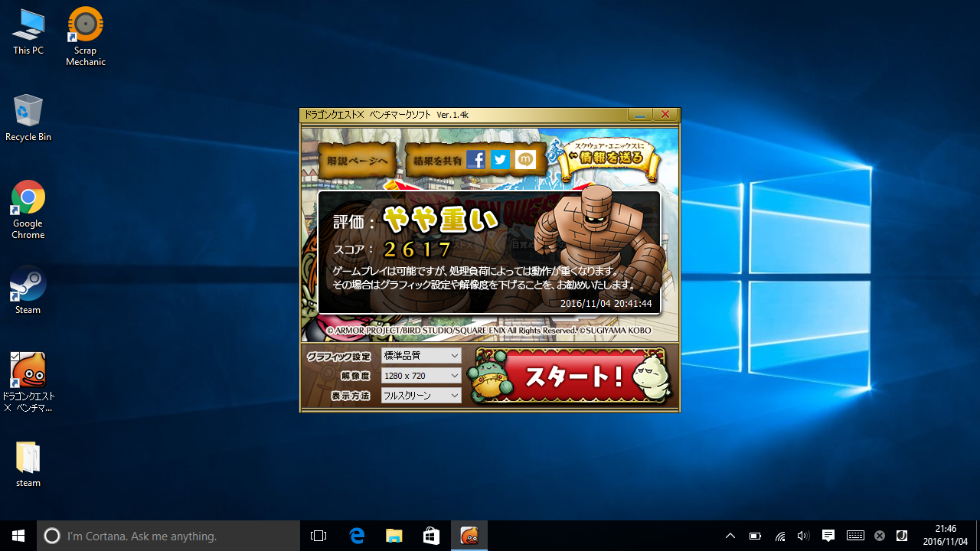Click the Ver.1.4k window title text

tap(452, 115)
